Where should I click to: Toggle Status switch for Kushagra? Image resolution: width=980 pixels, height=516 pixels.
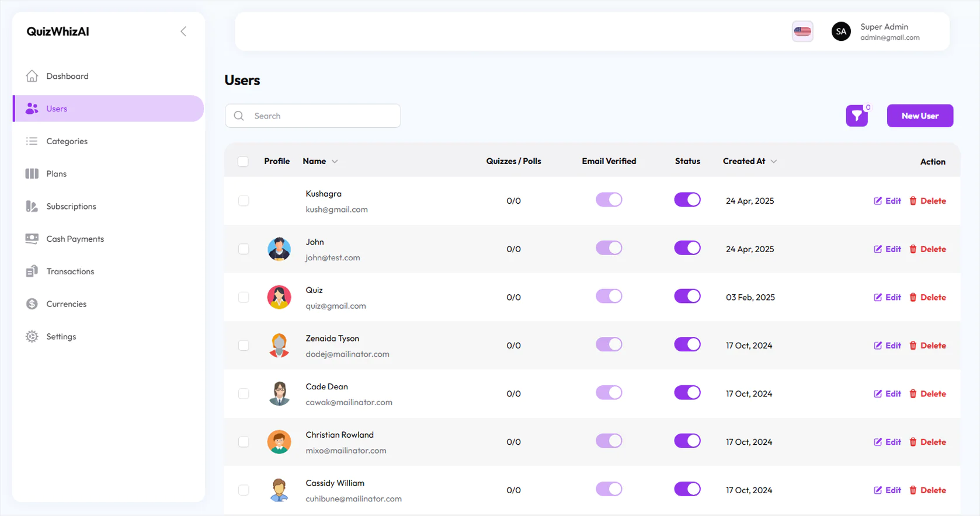point(687,200)
